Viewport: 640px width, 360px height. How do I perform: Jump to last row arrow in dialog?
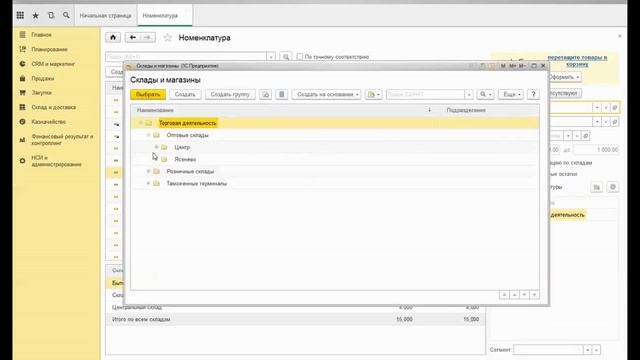point(534,295)
